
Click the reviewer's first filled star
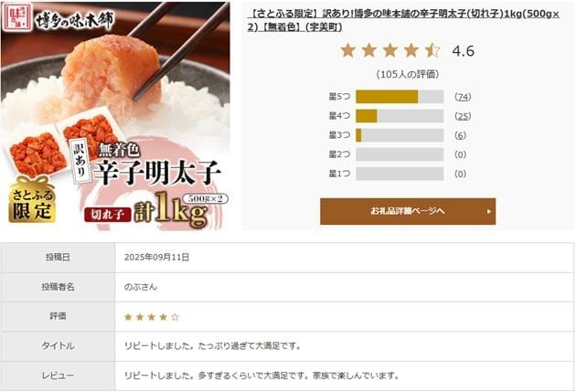(128, 317)
